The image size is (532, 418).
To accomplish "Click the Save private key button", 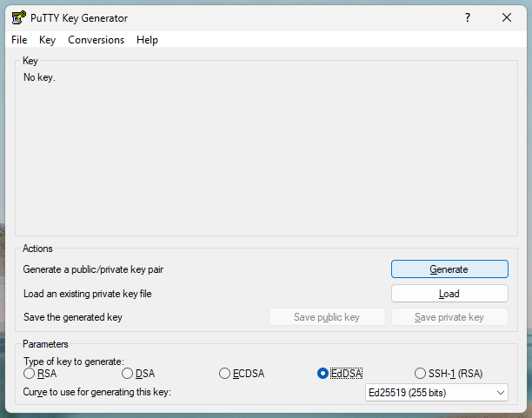I will pos(449,317).
